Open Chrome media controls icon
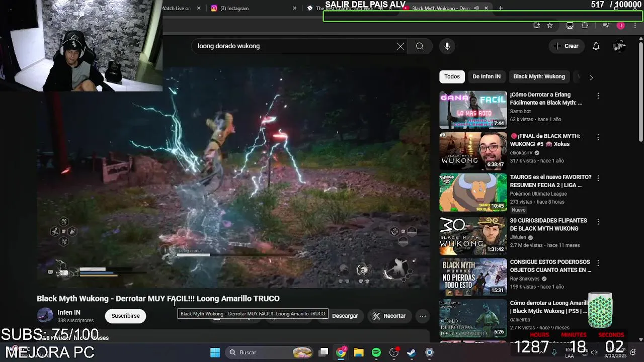 [606, 25]
